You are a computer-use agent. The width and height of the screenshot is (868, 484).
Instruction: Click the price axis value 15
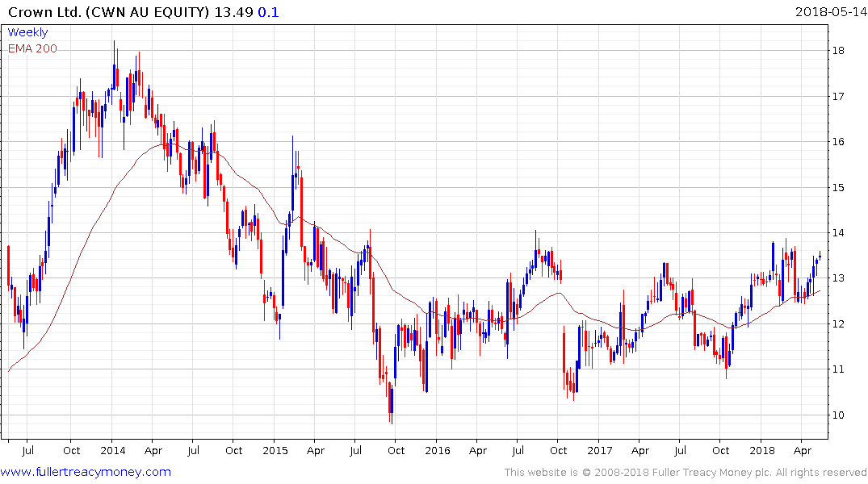[x=837, y=187]
